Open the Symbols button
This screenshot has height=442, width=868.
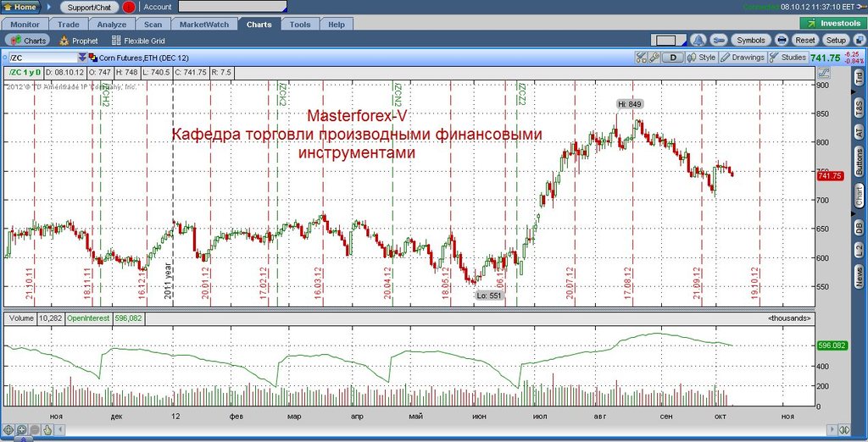pos(751,41)
